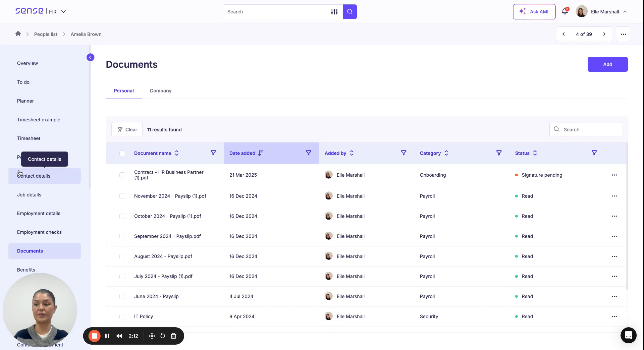Open the chat bubble in bottom right corner
This screenshot has height=350, width=644.
pos(629,335)
